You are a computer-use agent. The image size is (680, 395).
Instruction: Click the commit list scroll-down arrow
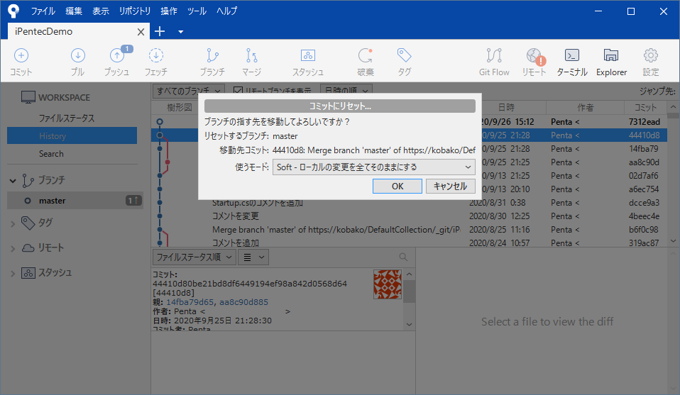tap(673, 241)
